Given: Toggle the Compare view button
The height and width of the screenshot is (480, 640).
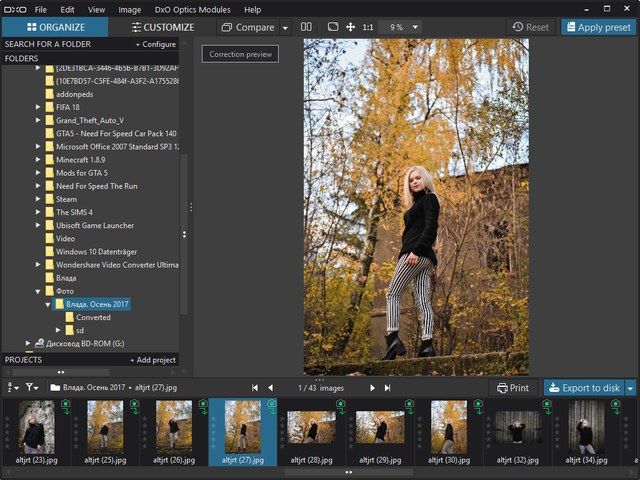Looking at the screenshot, I should 248,27.
